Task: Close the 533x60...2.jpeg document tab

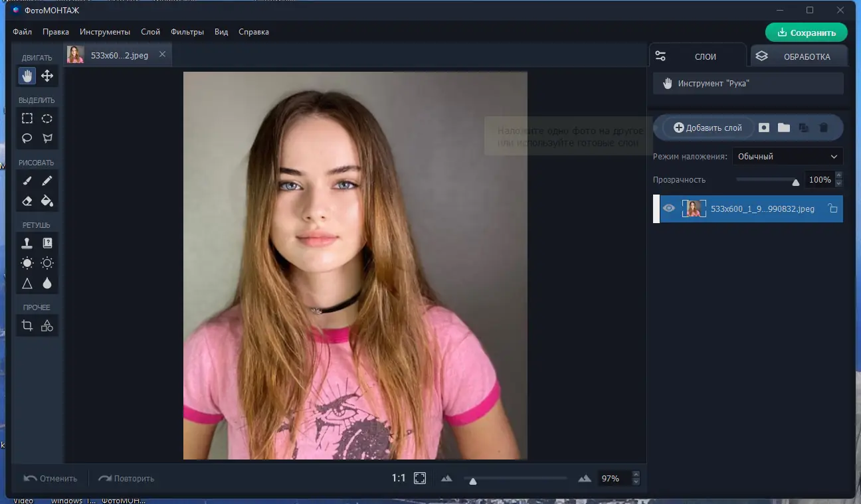Action: 162,54
